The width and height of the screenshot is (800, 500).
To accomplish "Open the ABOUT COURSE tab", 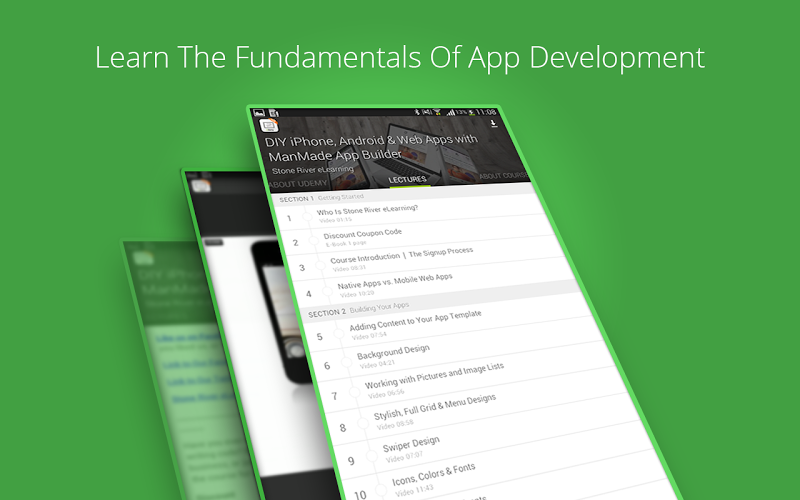I will (x=503, y=176).
